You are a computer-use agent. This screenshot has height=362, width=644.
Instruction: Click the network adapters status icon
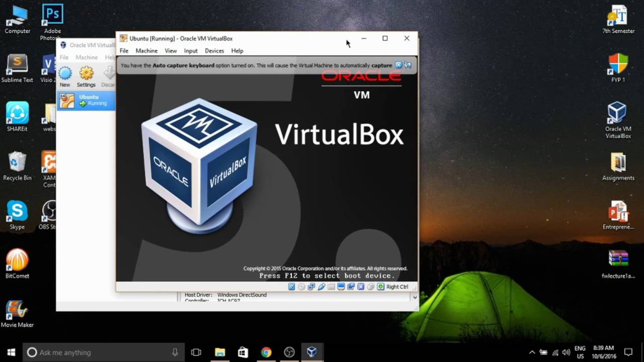[x=311, y=287]
